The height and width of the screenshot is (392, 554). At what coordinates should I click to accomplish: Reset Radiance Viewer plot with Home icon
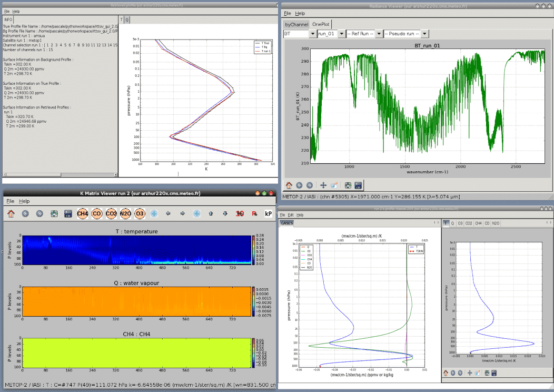coord(289,185)
